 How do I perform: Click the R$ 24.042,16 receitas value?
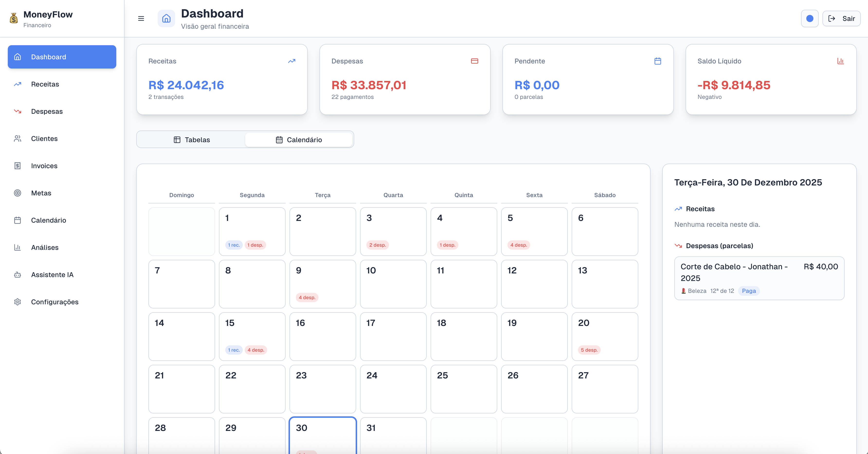pos(186,85)
